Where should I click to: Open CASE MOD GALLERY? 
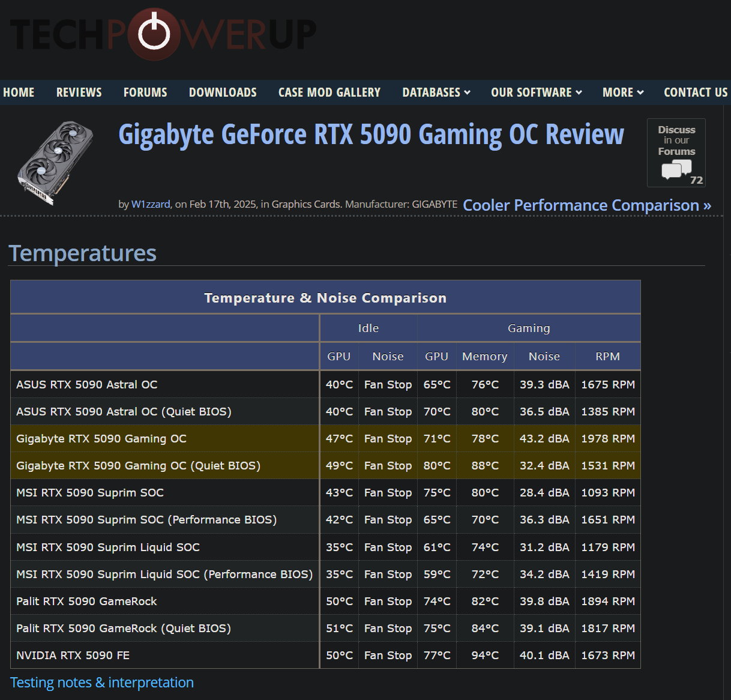click(x=329, y=92)
